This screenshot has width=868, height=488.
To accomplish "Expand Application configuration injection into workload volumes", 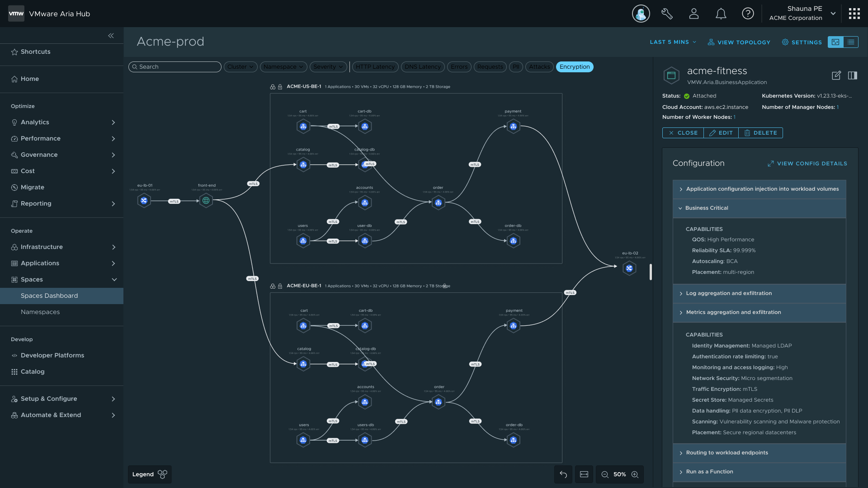I will click(759, 189).
